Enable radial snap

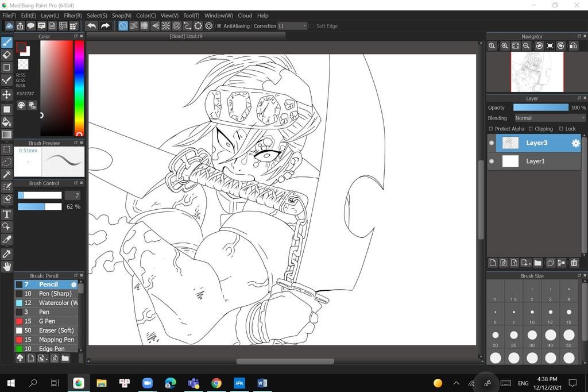(x=166, y=26)
